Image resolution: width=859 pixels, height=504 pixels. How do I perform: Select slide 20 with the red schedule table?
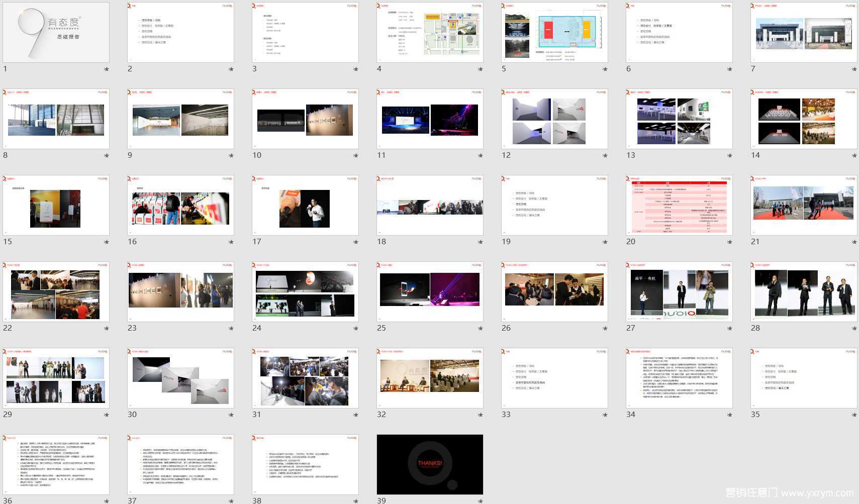(679, 206)
